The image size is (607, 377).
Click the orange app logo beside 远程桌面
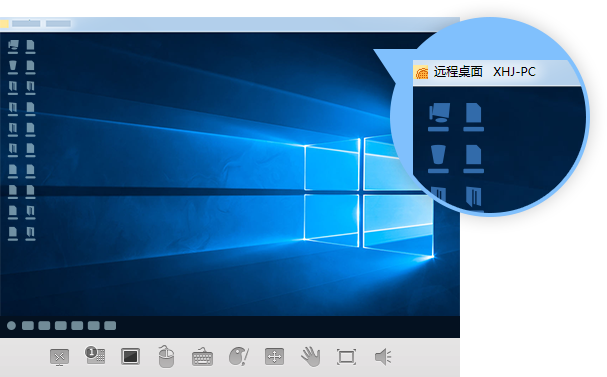[422, 72]
